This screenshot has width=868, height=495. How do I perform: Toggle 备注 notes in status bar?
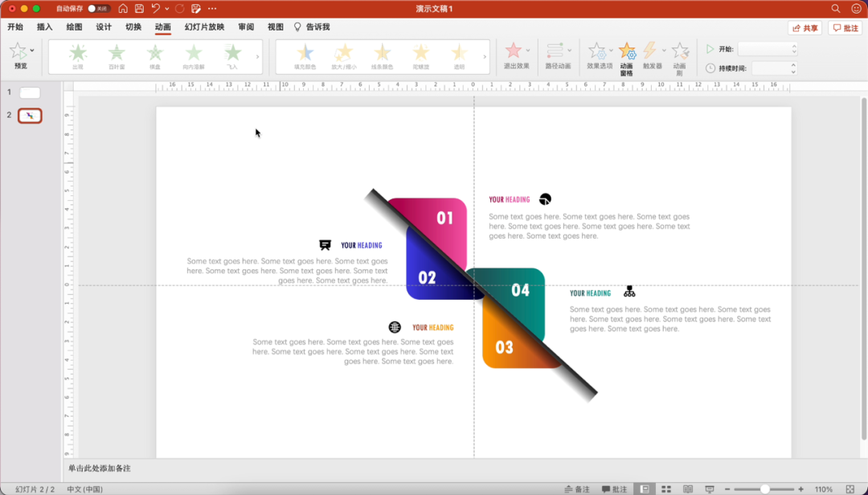click(576, 489)
